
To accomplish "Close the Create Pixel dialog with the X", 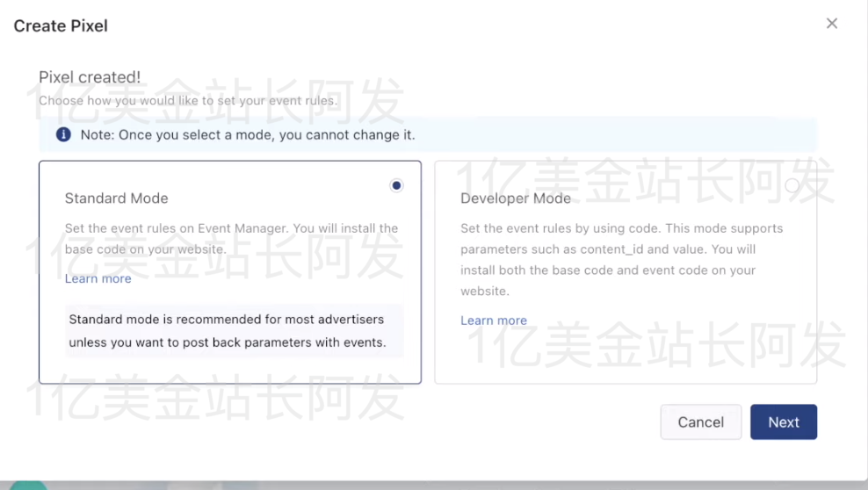I will tap(831, 24).
